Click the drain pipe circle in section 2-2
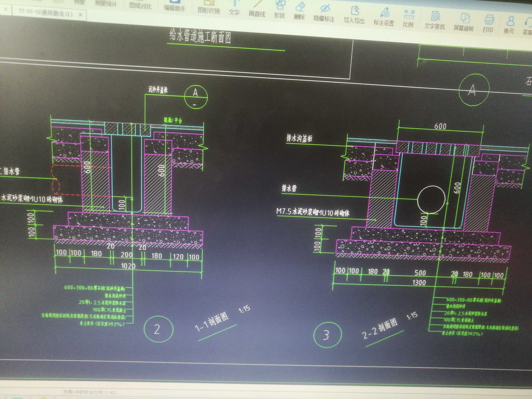The width and height of the screenshot is (532, 399). point(431,199)
